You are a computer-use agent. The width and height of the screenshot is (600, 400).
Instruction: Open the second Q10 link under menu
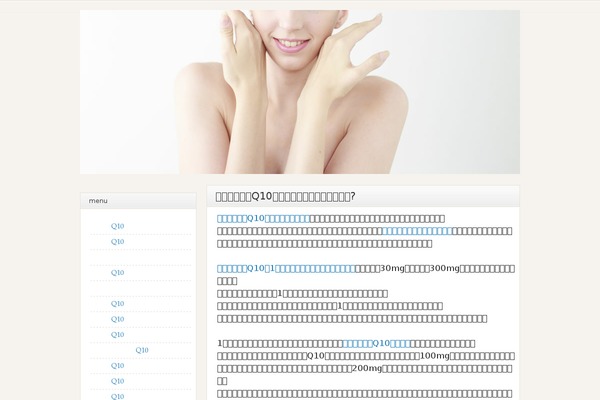click(117, 242)
